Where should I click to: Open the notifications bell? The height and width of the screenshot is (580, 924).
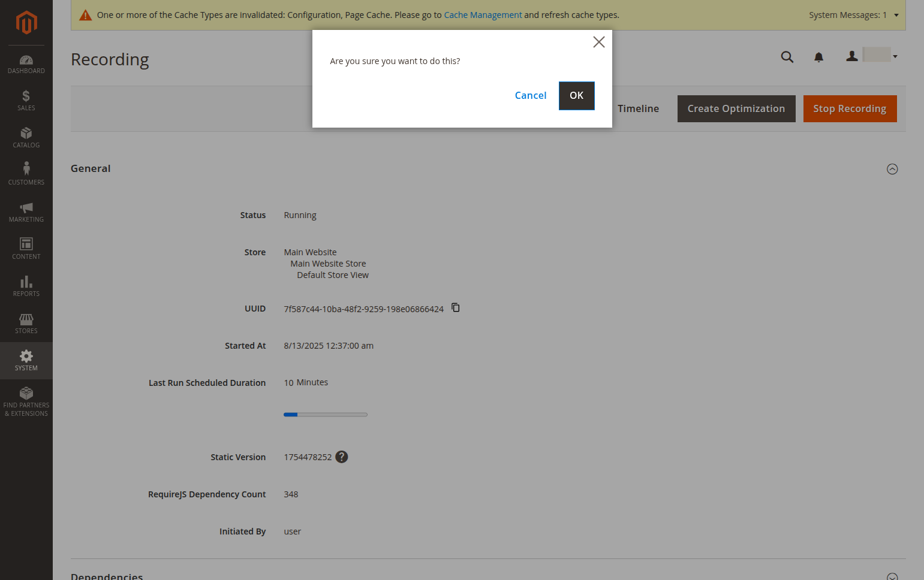pyautogui.click(x=818, y=57)
